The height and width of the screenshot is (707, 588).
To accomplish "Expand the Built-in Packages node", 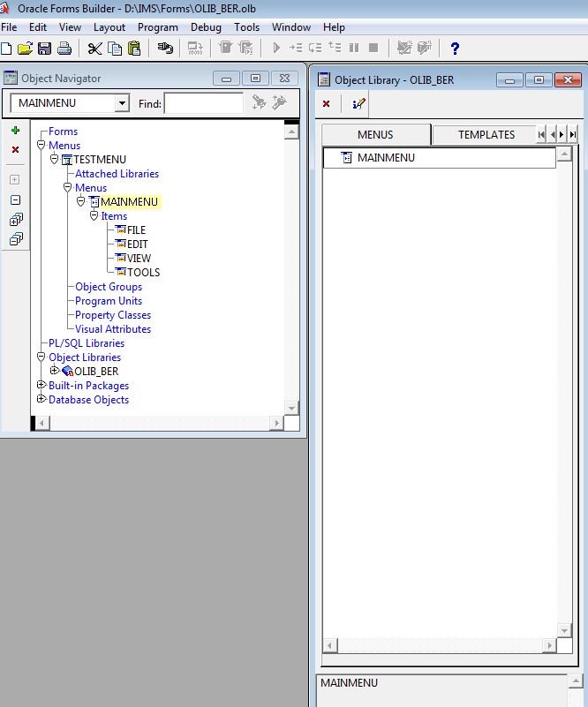I will (x=41, y=385).
